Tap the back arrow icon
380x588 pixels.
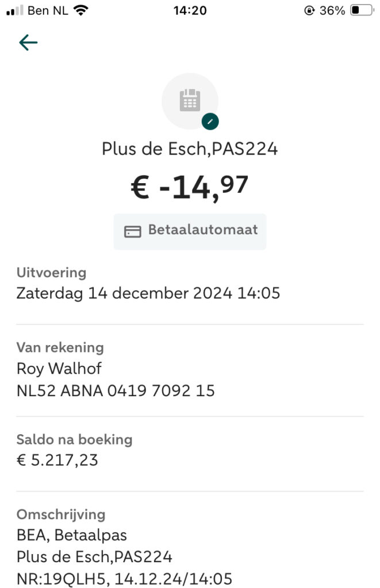[x=28, y=42]
